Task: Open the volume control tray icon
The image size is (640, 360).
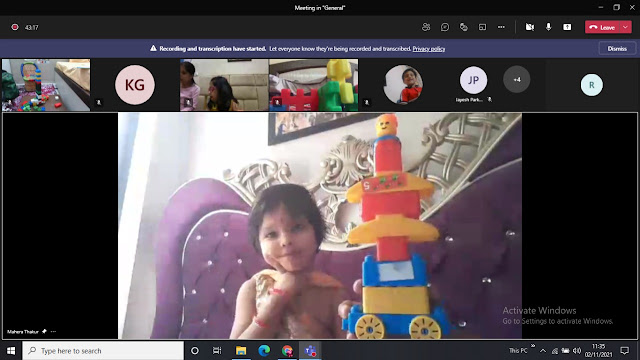Action: pyautogui.click(x=577, y=351)
